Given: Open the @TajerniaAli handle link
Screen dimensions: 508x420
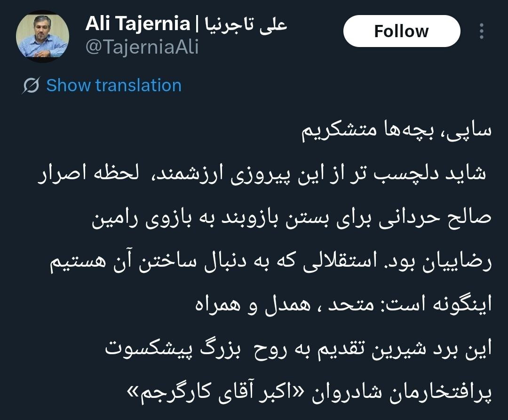Looking at the screenshot, I should [142, 47].
